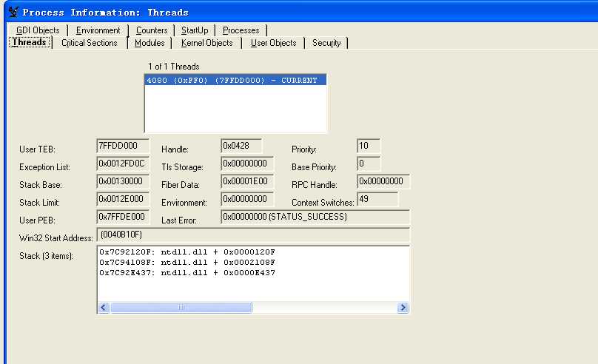Select thread 4080 (0xFF0) in the list
This screenshot has width=598, height=364.
[235, 80]
